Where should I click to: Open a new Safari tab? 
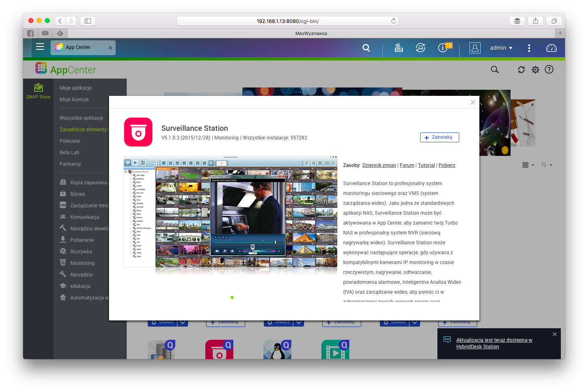pos(560,33)
